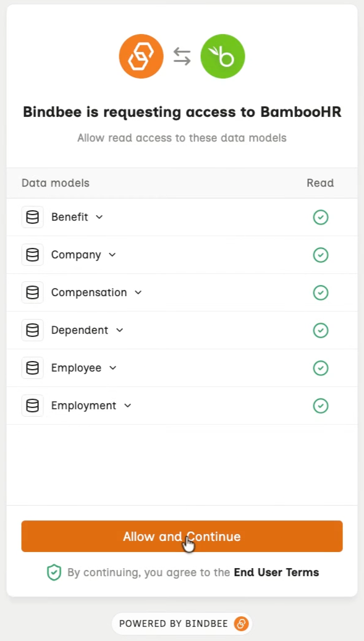This screenshot has width=364, height=641.
Task: Toggle the Read checkmark for Compensation
Action: [x=321, y=293]
